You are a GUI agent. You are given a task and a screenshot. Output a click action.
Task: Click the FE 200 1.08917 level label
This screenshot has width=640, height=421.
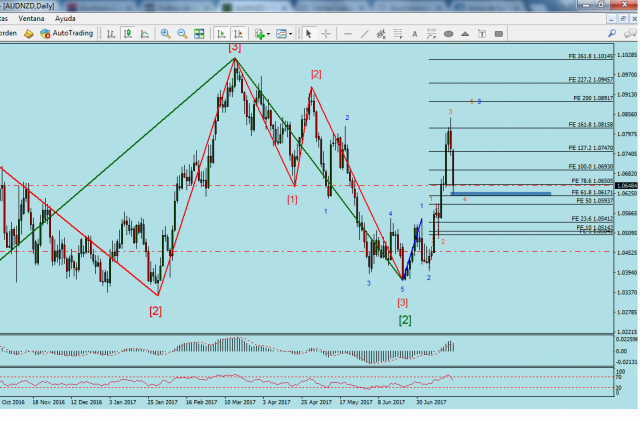tap(593, 98)
